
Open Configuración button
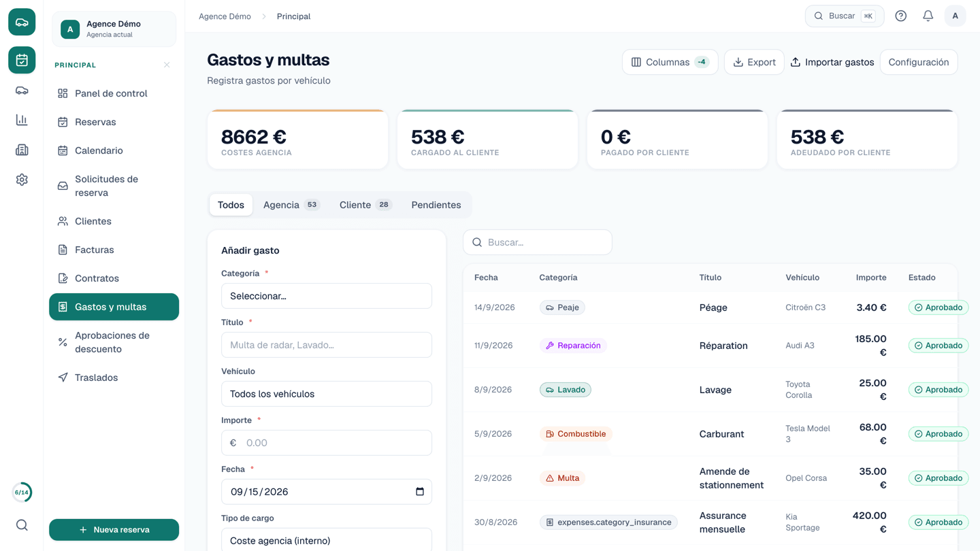pyautogui.click(x=919, y=62)
